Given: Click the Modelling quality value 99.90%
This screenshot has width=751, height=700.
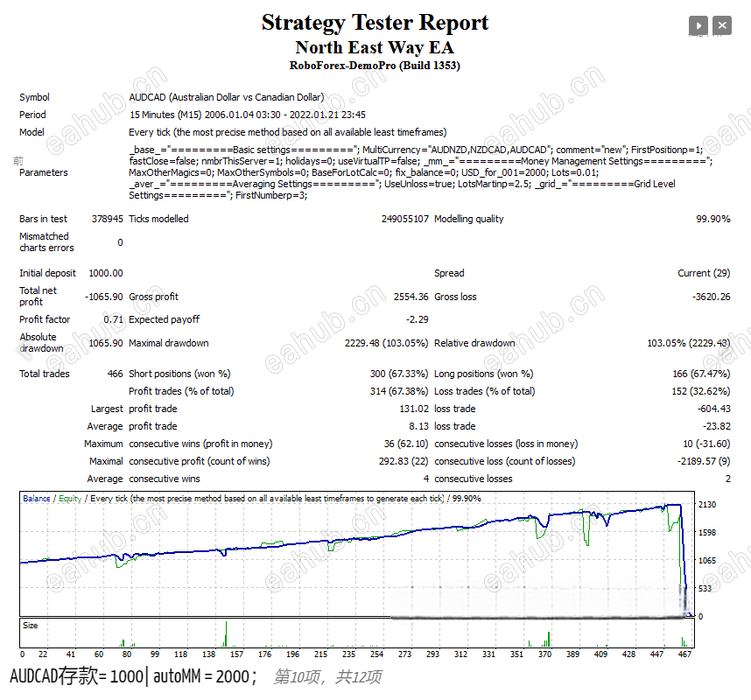Looking at the screenshot, I should (713, 219).
